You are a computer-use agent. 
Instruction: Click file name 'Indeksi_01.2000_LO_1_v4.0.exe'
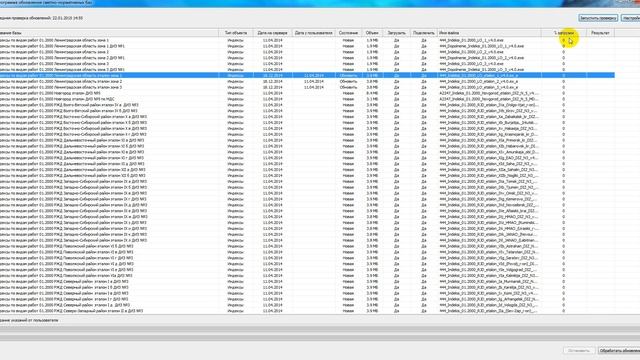coord(471,40)
